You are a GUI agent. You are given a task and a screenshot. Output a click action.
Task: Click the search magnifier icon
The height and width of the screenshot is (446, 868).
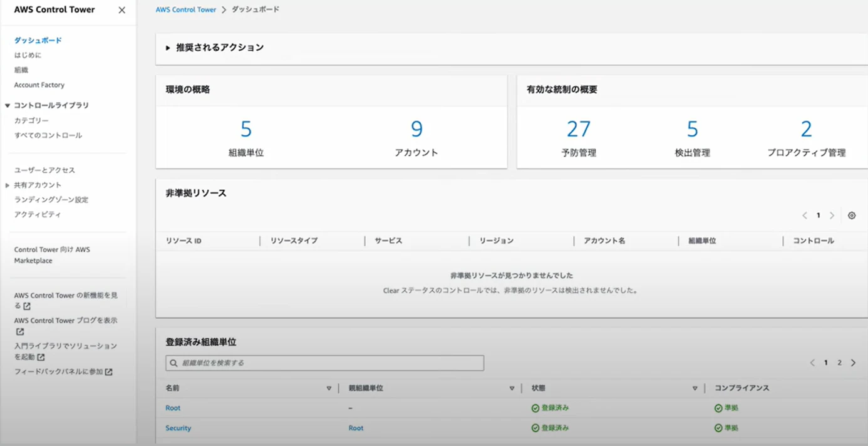point(174,363)
